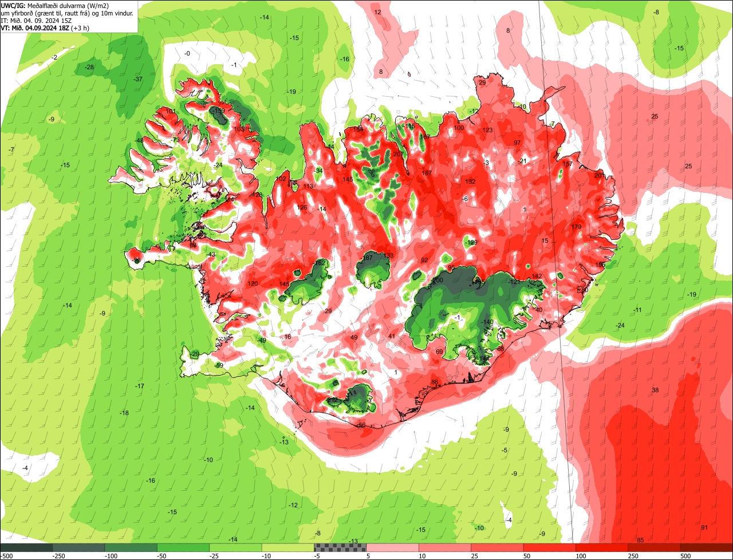
Task: Click the legend swatch between -100 and -50
Action: click(131, 547)
